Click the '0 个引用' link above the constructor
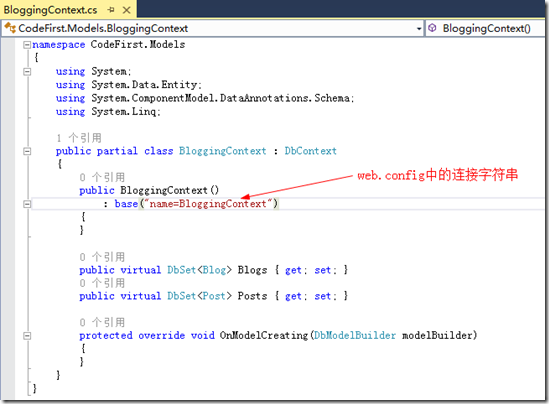The height and width of the screenshot is (404, 549). point(102,177)
